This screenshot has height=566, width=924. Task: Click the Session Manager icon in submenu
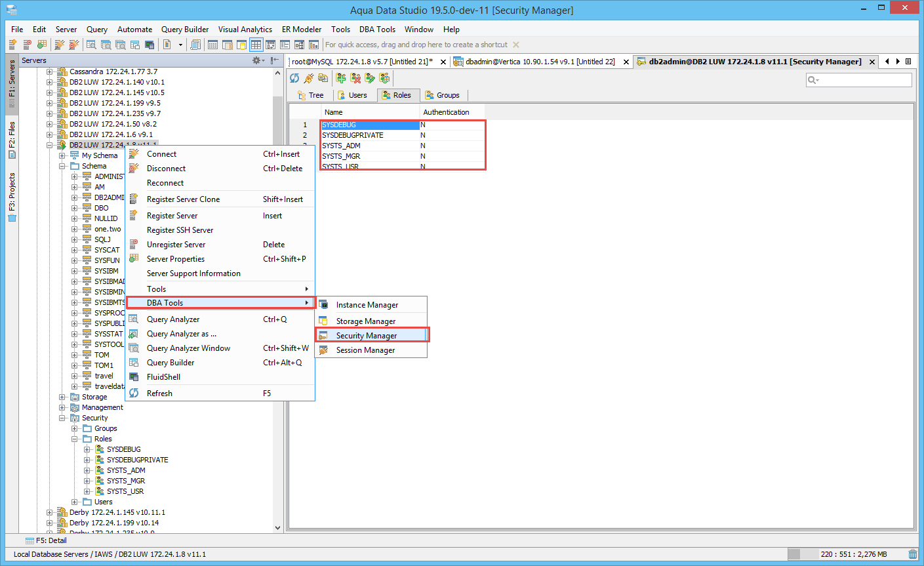323,350
